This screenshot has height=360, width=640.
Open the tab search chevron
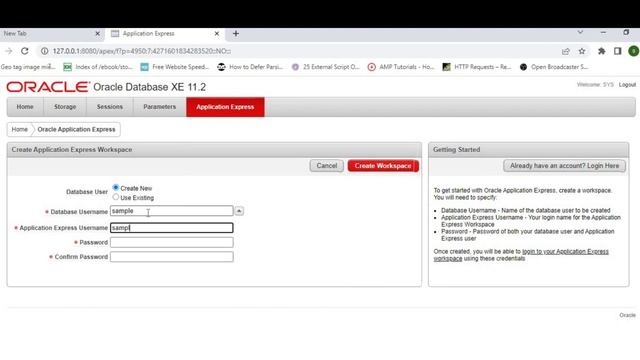[x=580, y=32]
